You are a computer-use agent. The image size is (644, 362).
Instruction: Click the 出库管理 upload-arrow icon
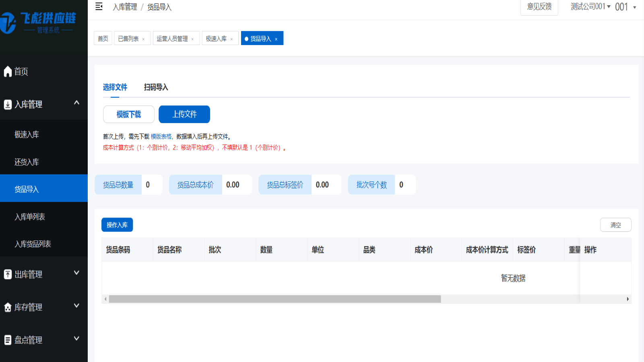pyautogui.click(x=7, y=274)
